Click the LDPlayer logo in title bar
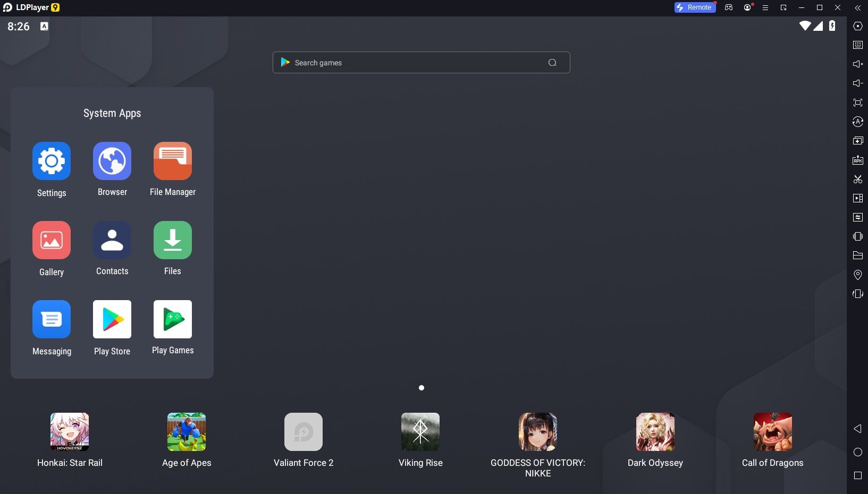Image resolution: width=868 pixels, height=494 pixels. click(7, 7)
